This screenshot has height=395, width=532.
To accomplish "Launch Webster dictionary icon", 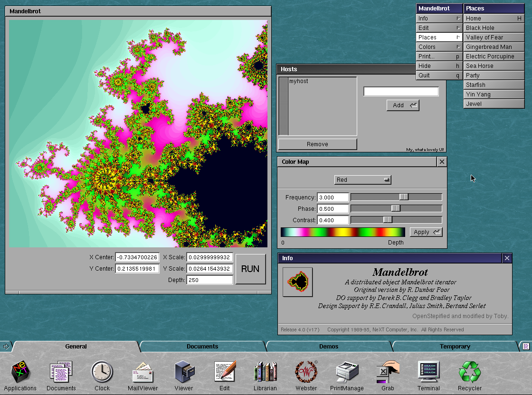I will coord(306,372).
